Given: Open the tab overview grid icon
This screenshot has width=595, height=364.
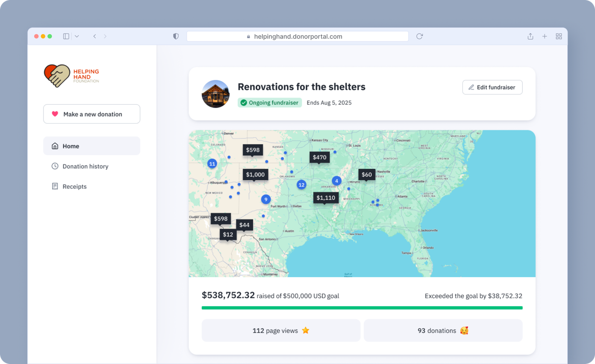Looking at the screenshot, I should click(x=559, y=36).
